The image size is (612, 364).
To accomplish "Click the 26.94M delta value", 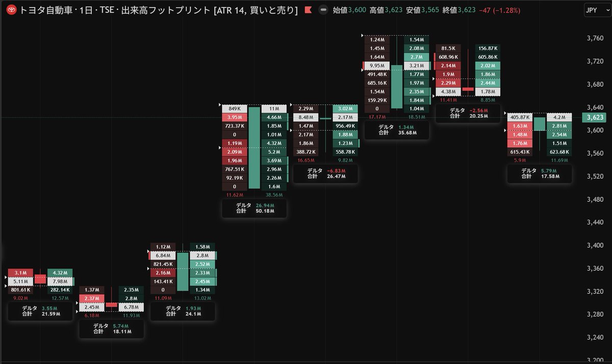I will [265, 205].
